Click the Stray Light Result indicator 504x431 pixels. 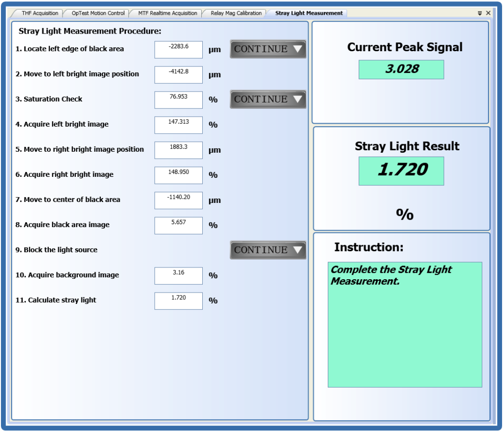click(x=402, y=170)
